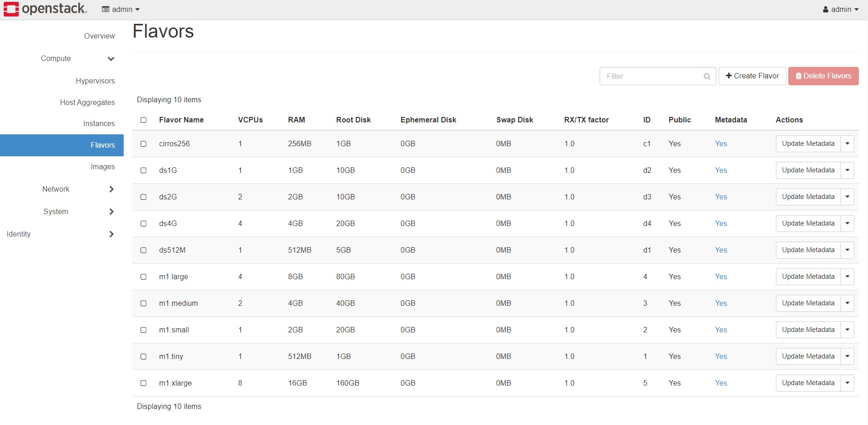Open the Images sidebar item

click(103, 167)
